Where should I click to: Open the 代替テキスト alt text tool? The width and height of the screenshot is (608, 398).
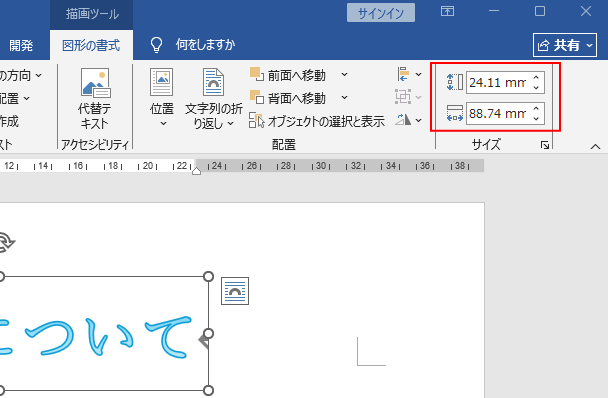tap(95, 99)
